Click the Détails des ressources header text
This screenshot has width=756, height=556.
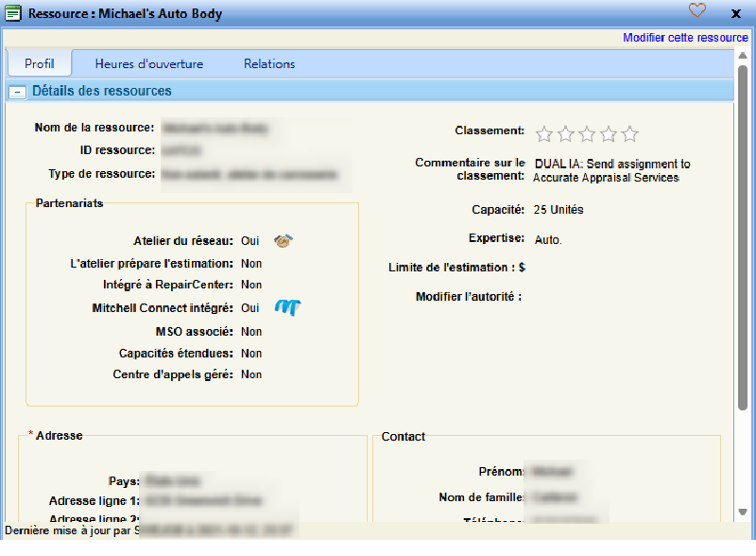tap(102, 92)
